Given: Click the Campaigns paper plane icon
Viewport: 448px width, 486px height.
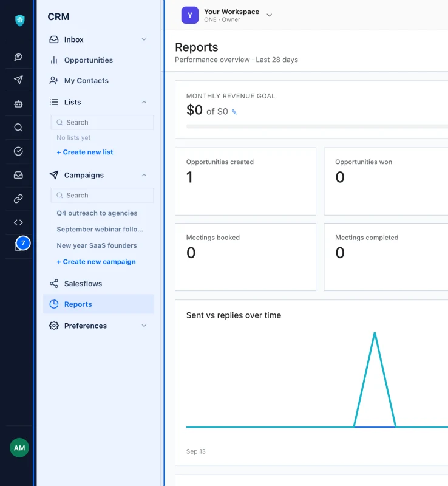Looking at the screenshot, I should click(54, 175).
